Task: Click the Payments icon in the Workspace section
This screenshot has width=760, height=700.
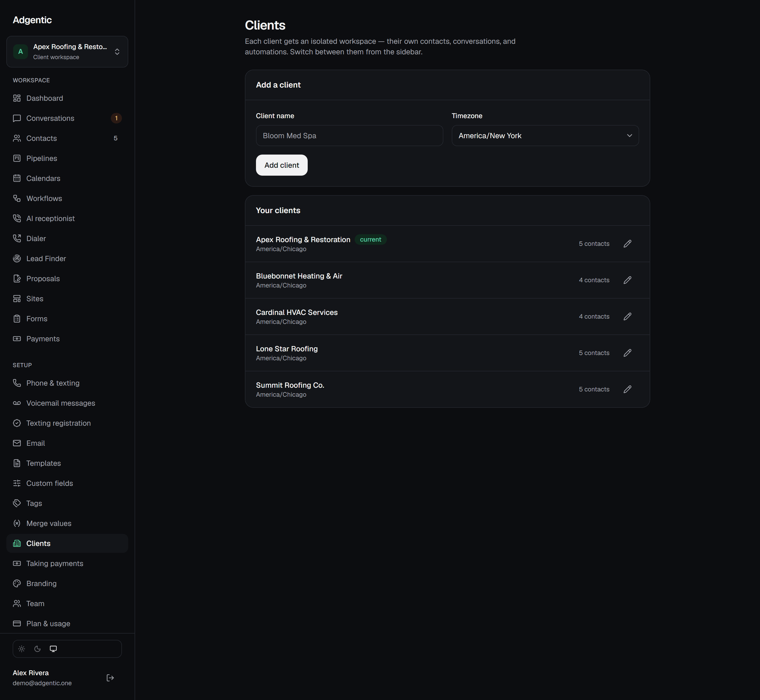Action: point(17,339)
